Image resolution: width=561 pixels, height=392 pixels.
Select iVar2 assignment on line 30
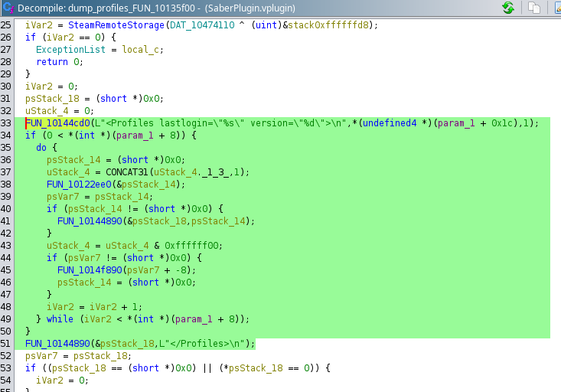tap(38, 87)
